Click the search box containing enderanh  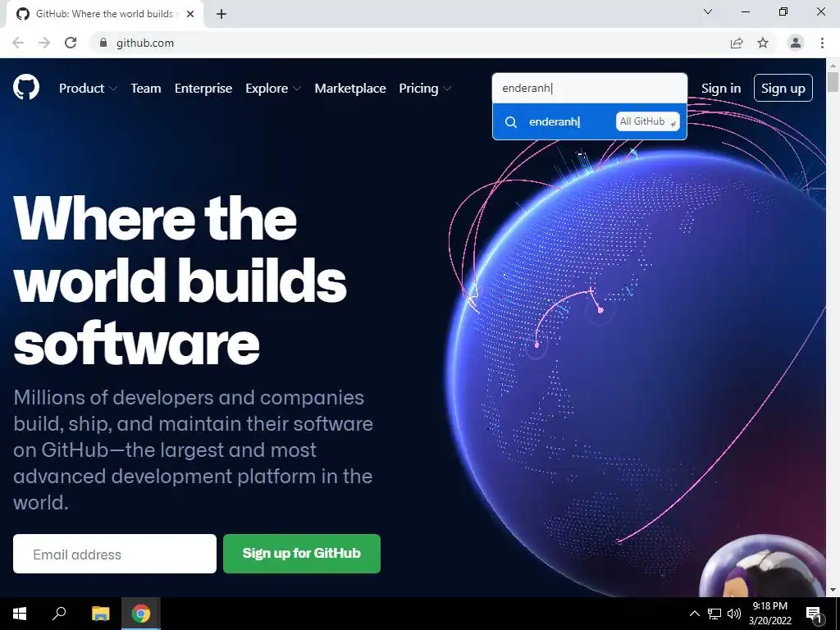[589, 88]
